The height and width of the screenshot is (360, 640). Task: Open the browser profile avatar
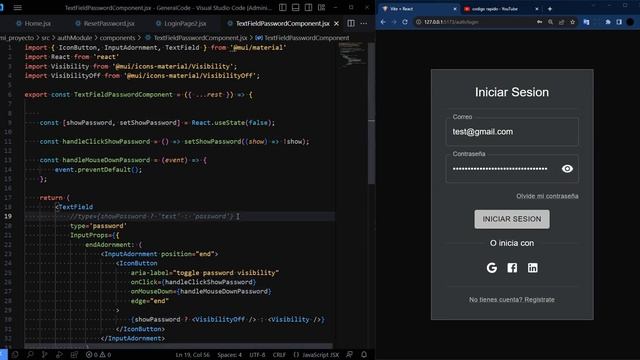(630, 22)
